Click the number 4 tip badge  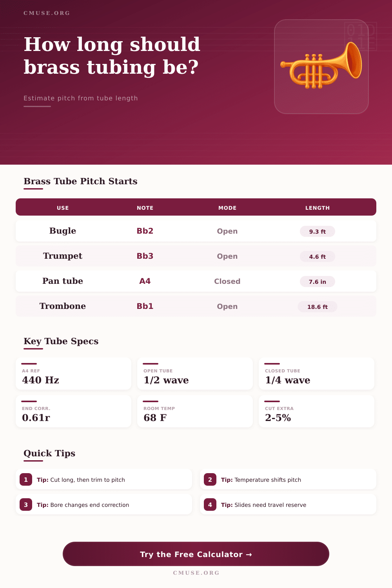[x=210, y=505]
